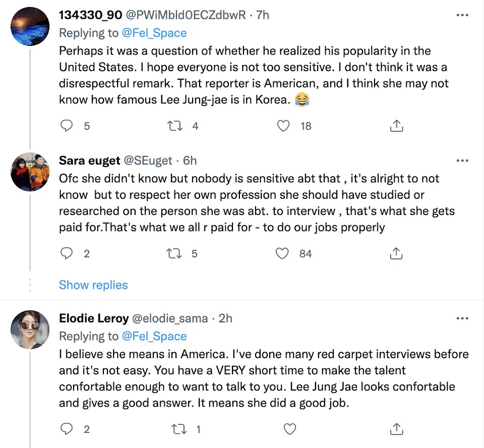Reply to Sara euget's tweet
This screenshot has width=484, height=448.
[x=67, y=253]
